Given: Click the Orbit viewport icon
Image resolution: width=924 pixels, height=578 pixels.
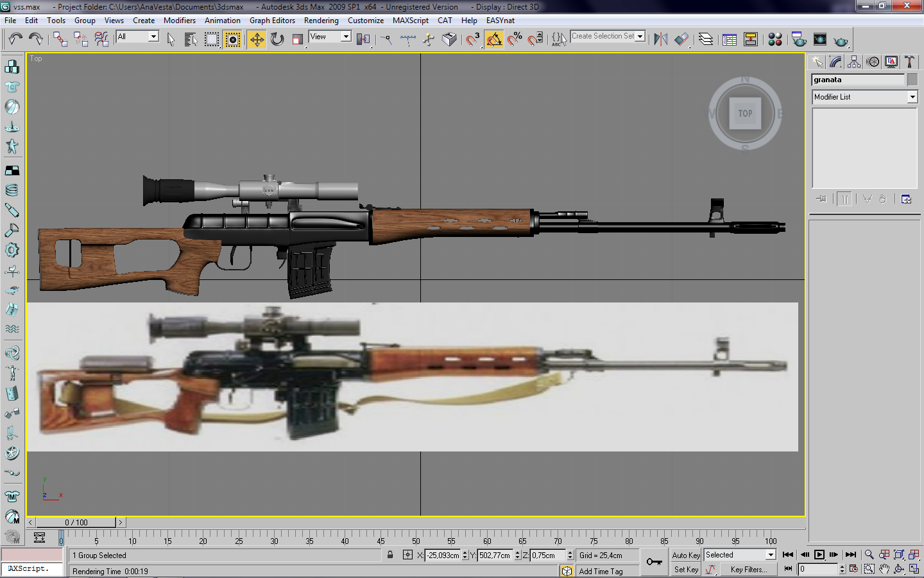Looking at the screenshot, I should point(899,569).
